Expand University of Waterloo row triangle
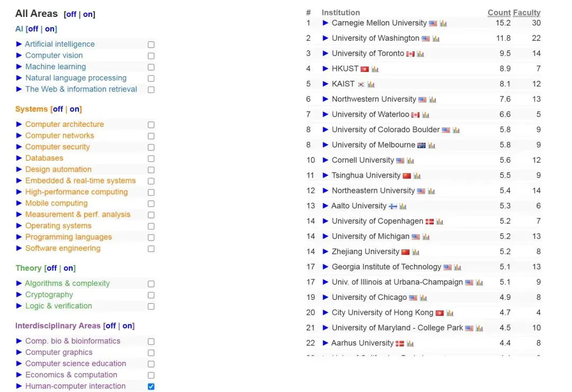The image size is (572, 392). pos(326,115)
